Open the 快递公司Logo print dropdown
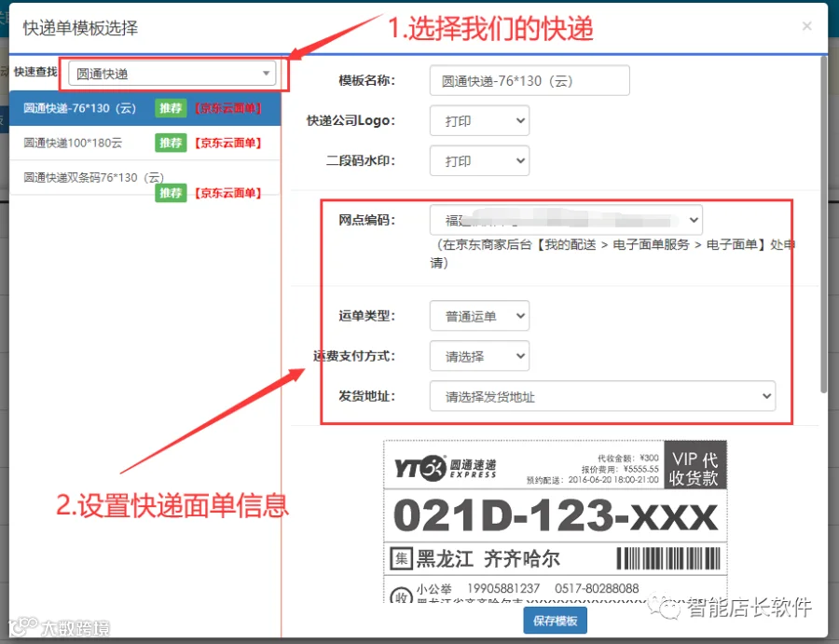839x644 pixels. coord(479,121)
